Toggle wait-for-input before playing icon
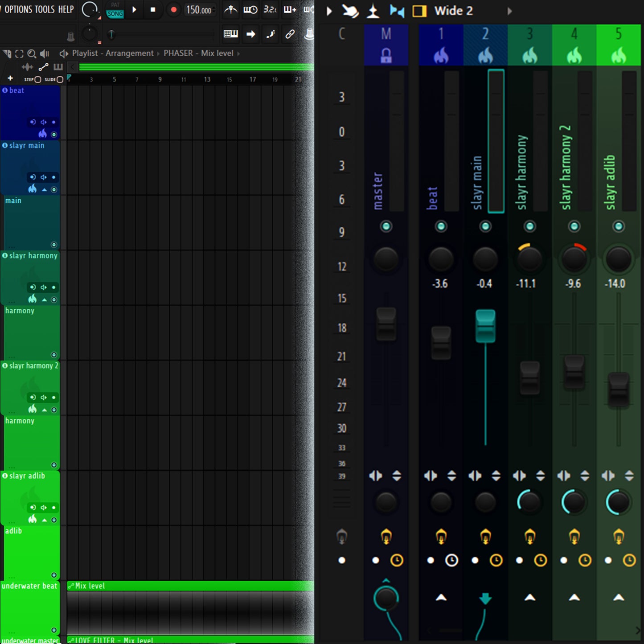 (250, 9)
